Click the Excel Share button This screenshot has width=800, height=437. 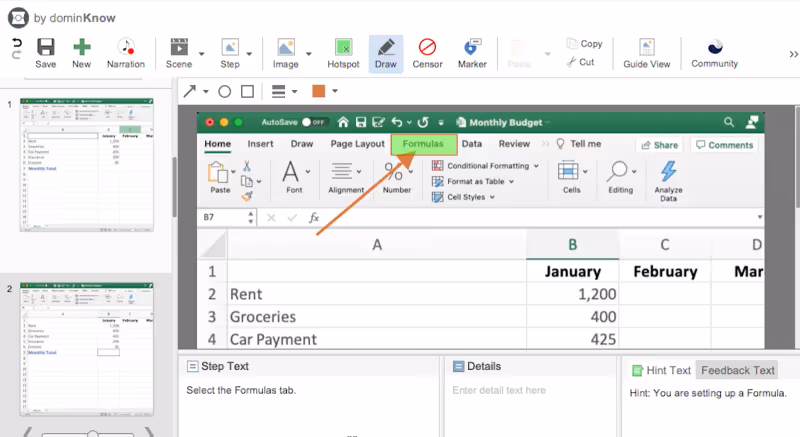660,145
